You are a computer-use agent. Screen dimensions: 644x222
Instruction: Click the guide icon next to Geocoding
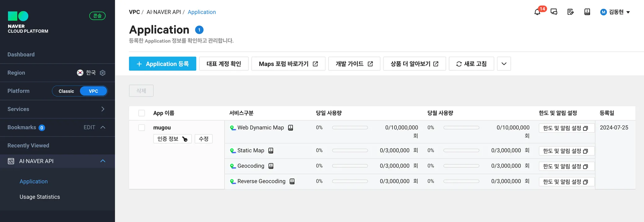pyautogui.click(x=271, y=166)
